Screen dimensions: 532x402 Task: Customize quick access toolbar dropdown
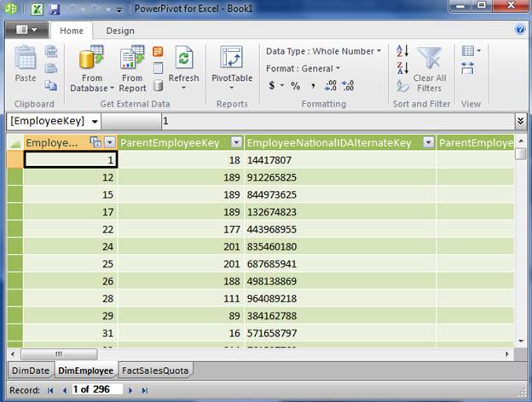[x=119, y=10]
